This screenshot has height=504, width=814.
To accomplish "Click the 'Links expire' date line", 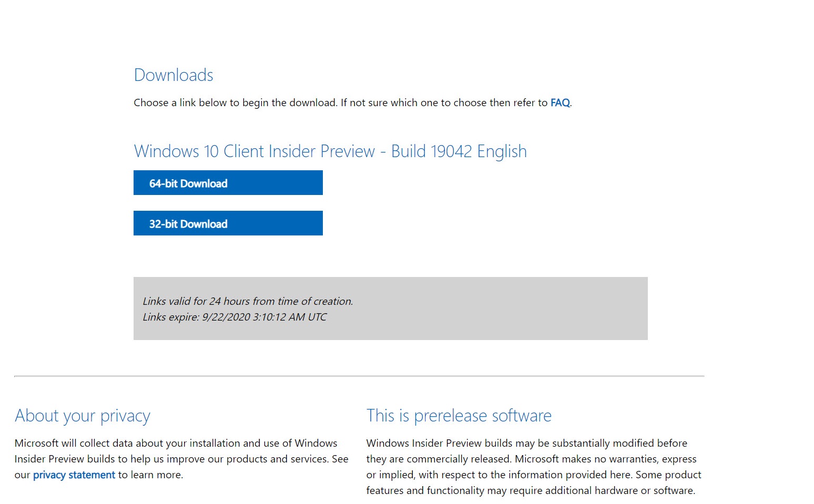I will [x=235, y=317].
